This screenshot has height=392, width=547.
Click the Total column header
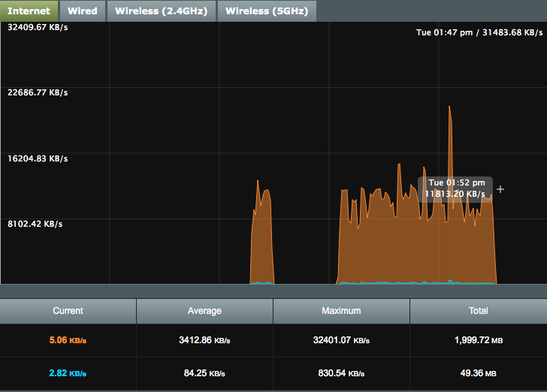(x=479, y=311)
